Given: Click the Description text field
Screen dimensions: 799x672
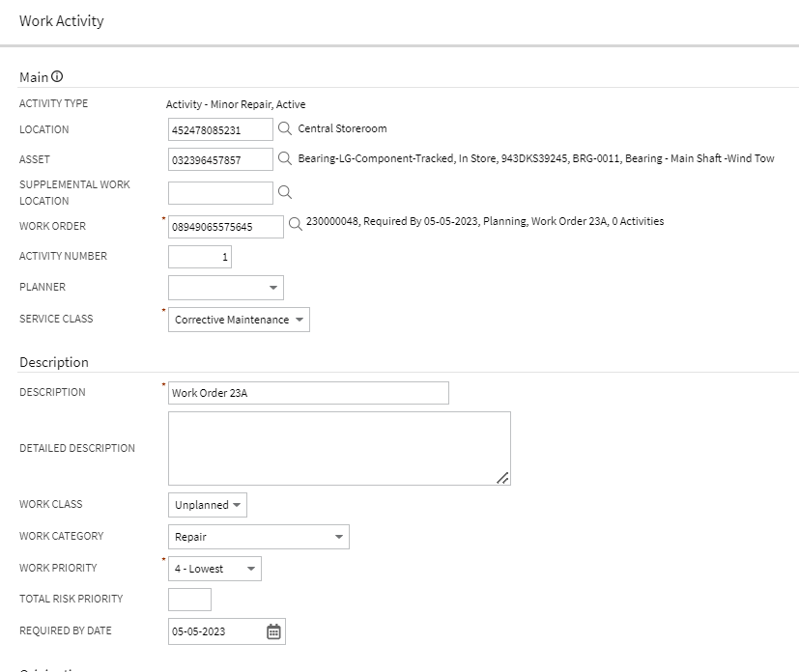Looking at the screenshot, I should point(307,393).
